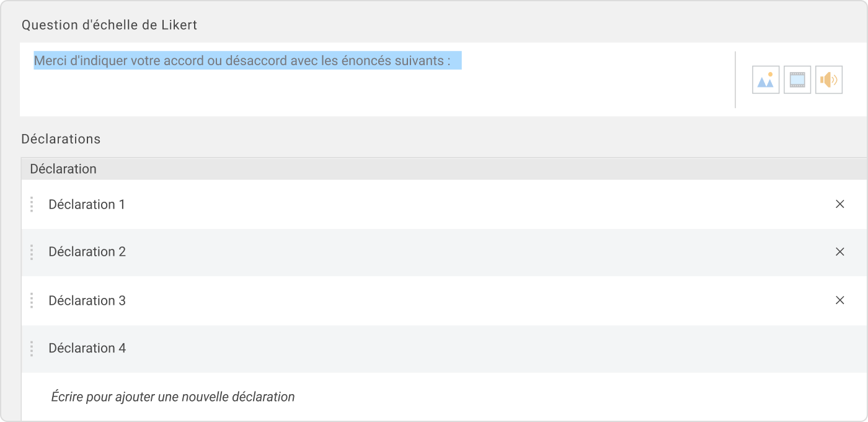Add a video to the Likert question

797,79
